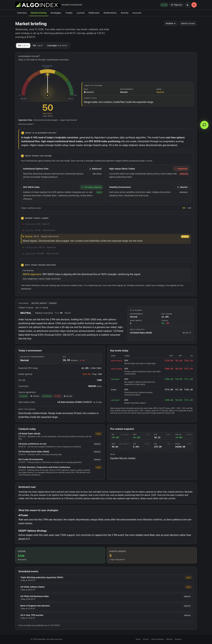The width and height of the screenshot is (212, 644).
Task: Click the step 1 'What is AlgoIndex Pulse' marker
Action: [x=23, y=133]
